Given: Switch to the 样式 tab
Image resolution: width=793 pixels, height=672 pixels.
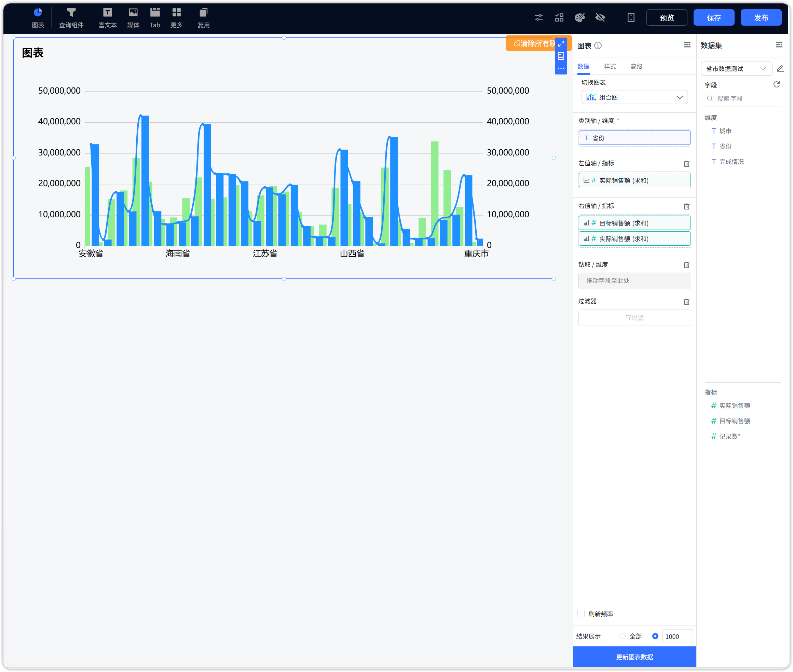Looking at the screenshot, I should click(610, 66).
